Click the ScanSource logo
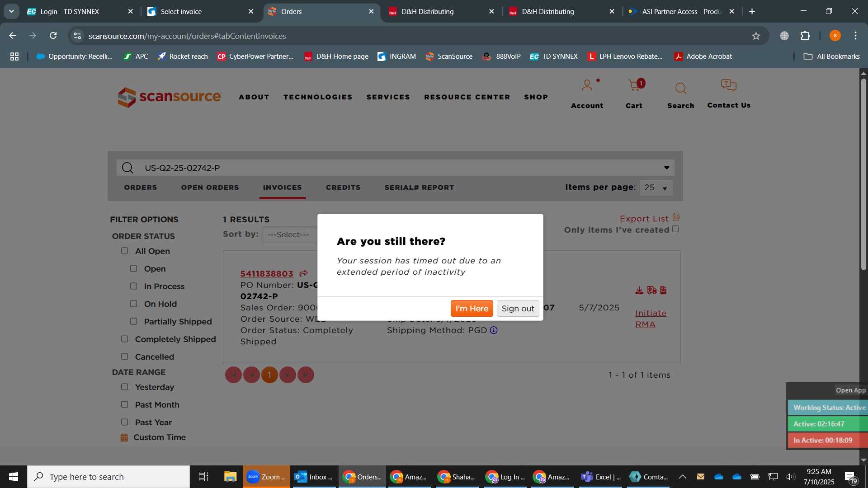 [170, 97]
